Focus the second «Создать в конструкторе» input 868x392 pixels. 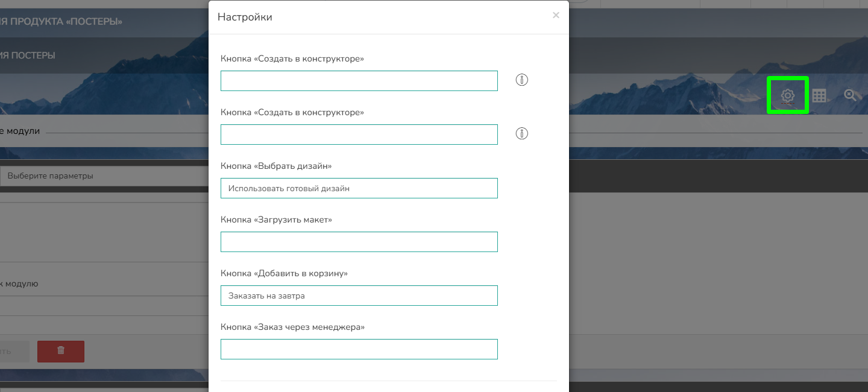359,134
